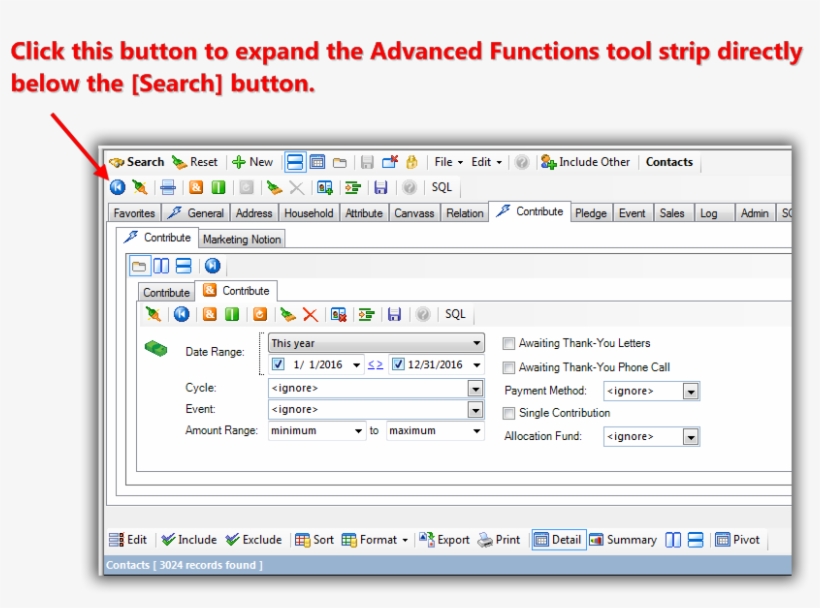Open the SQL tool on the toolbar

(441, 187)
